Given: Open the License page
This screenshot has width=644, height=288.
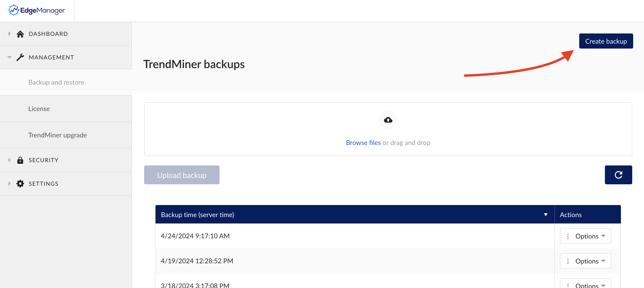Looking at the screenshot, I should 39,109.
